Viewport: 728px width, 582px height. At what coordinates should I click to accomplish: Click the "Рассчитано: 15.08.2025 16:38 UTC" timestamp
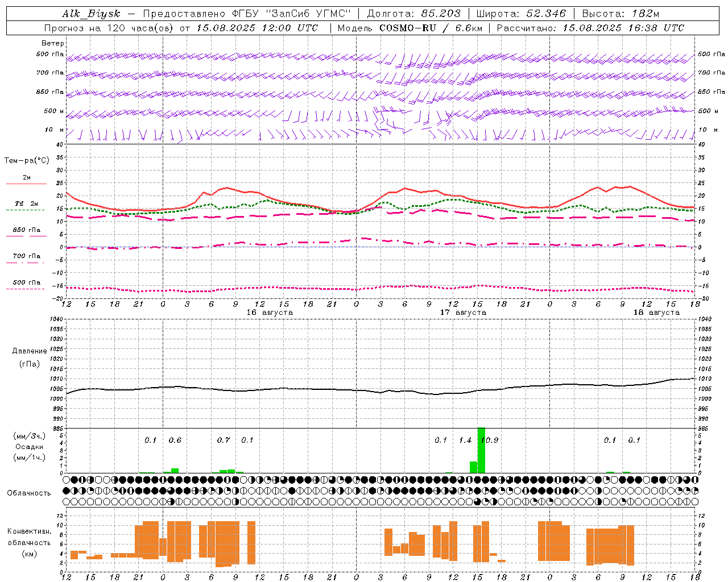pos(590,28)
